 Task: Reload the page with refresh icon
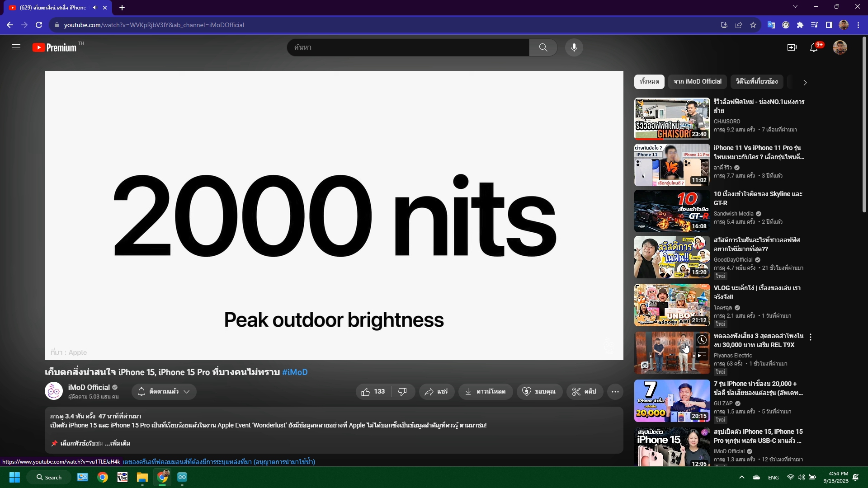[x=39, y=25]
